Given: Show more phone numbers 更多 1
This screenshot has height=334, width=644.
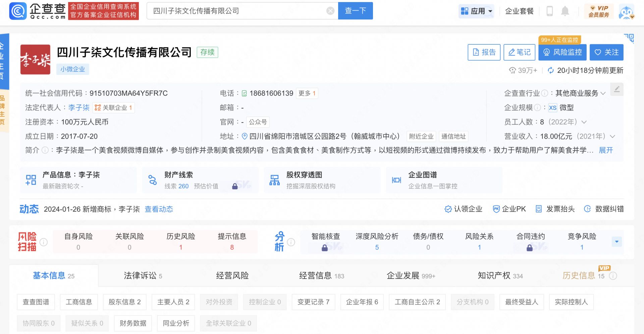Looking at the screenshot, I should [x=307, y=93].
